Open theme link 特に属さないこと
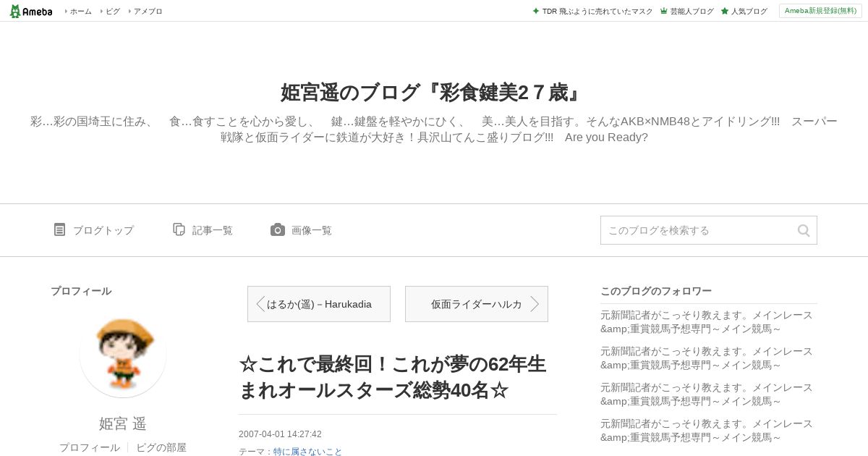Image resolution: width=868 pixels, height=456 pixels. (307, 452)
